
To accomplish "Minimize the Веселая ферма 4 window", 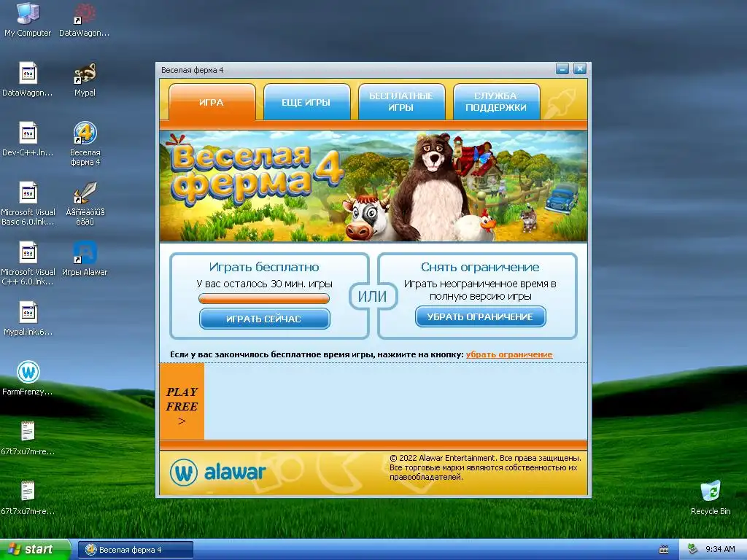I will pyautogui.click(x=562, y=69).
